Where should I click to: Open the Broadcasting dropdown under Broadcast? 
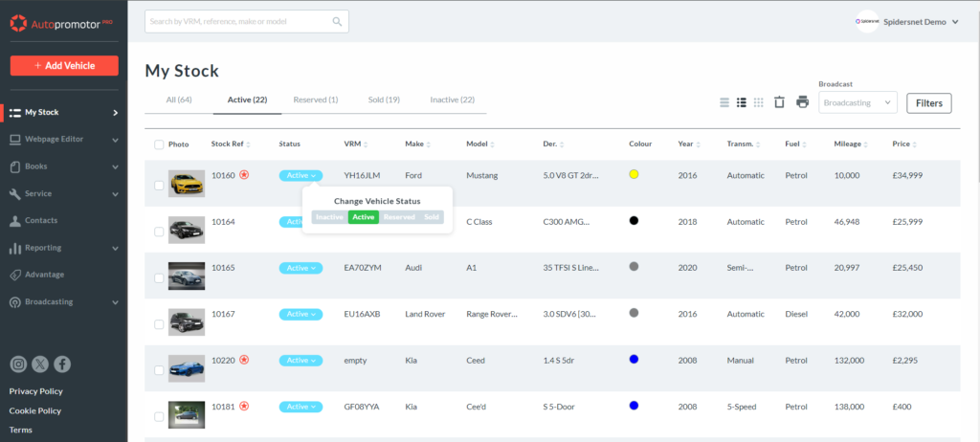pos(857,102)
